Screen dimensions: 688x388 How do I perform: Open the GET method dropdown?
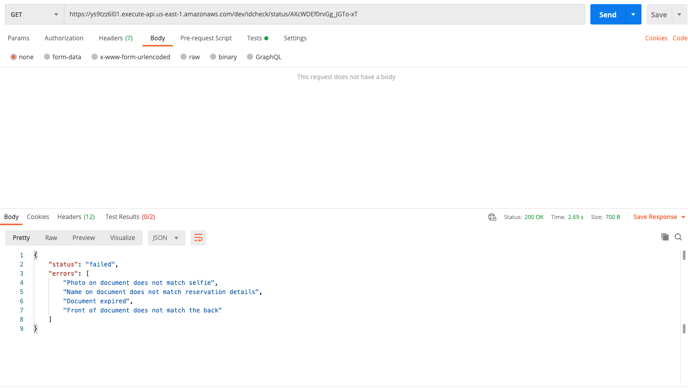pos(34,14)
